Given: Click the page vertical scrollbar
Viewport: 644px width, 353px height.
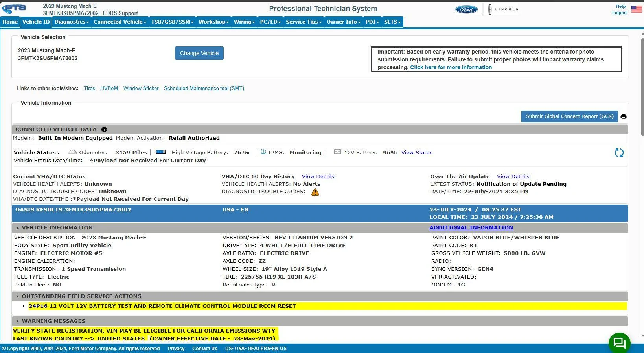Looking at the screenshot, I should (642, 87).
